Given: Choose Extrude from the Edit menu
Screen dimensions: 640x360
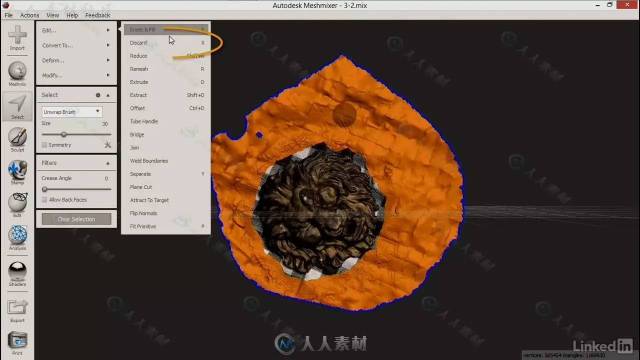Looking at the screenshot, I should click(x=166, y=82).
